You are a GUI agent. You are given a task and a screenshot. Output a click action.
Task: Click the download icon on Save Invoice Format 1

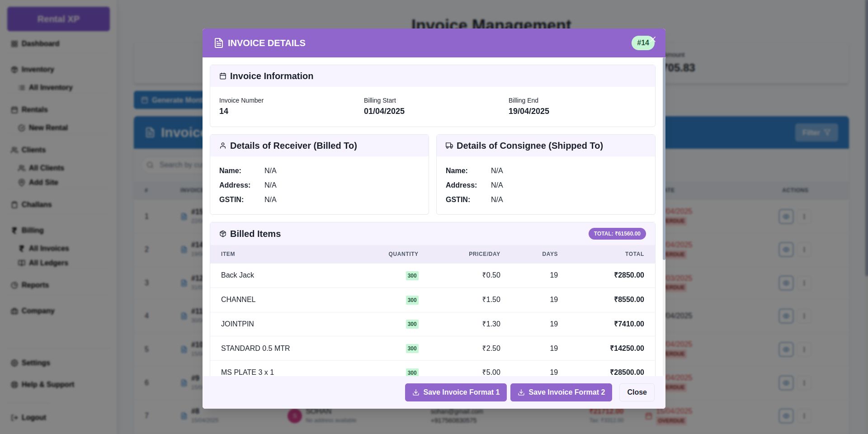[416, 392]
